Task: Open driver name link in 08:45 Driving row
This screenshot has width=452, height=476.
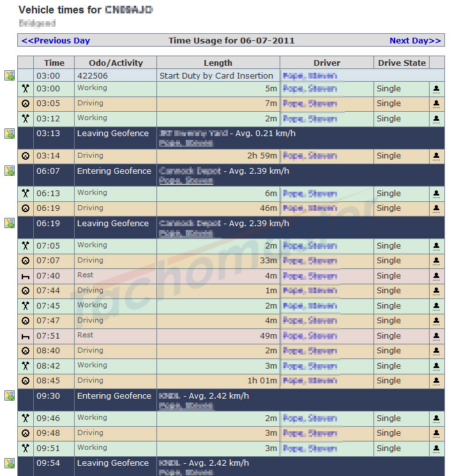Action: coord(310,381)
